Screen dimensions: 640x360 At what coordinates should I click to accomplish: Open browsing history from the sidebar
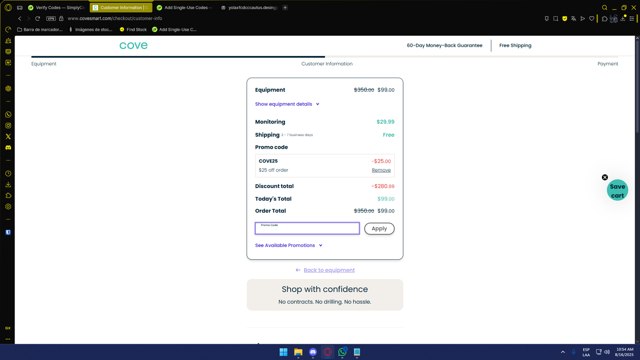click(8, 173)
